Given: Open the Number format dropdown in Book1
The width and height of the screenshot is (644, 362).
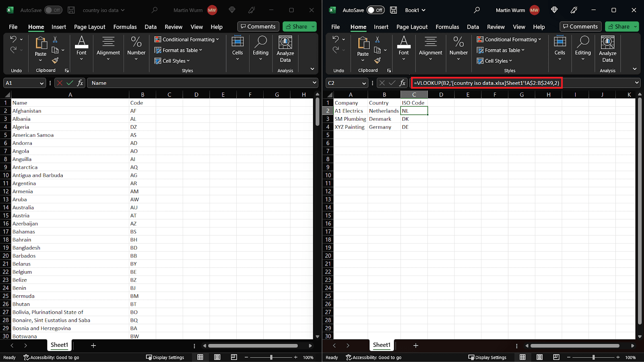Looking at the screenshot, I should pos(458,59).
